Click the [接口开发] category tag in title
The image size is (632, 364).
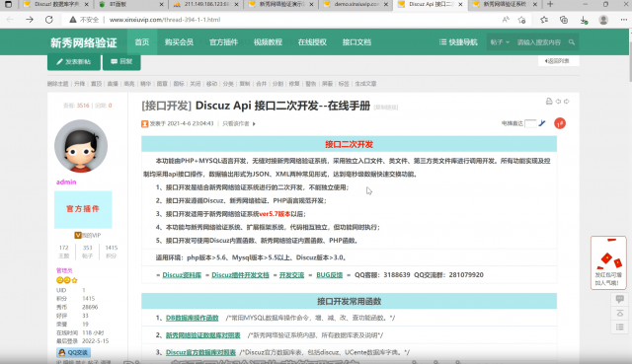tap(167, 106)
